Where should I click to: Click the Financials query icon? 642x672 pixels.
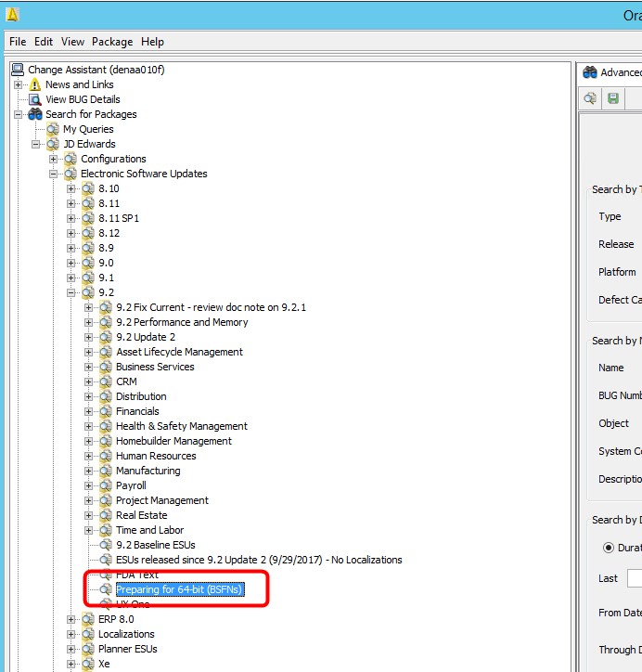click(x=106, y=411)
